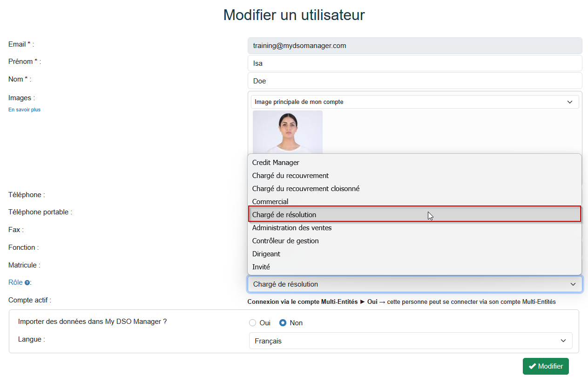This screenshot has width=588, height=377.
Task: Choose Dirigeant from the role options
Action: click(x=266, y=254)
